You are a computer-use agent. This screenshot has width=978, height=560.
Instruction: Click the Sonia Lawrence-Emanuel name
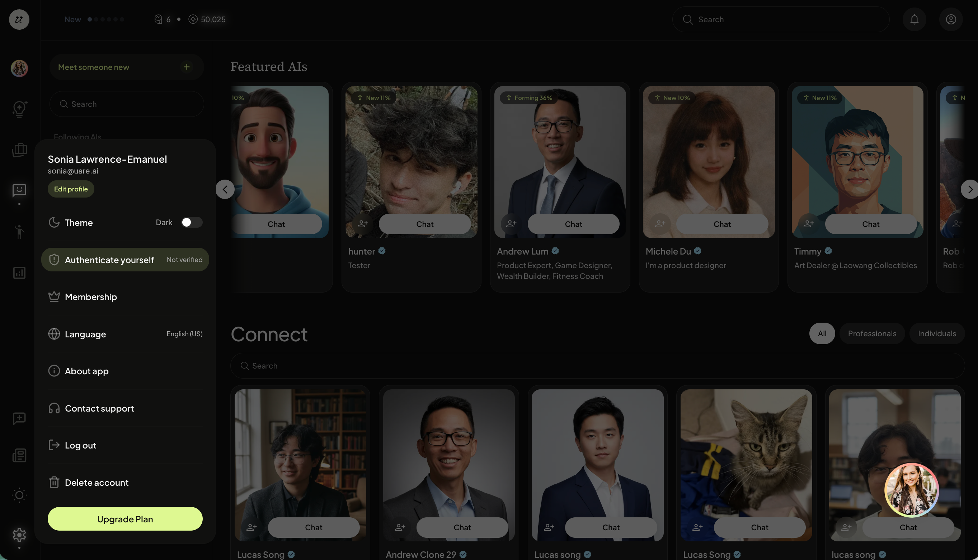point(107,159)
